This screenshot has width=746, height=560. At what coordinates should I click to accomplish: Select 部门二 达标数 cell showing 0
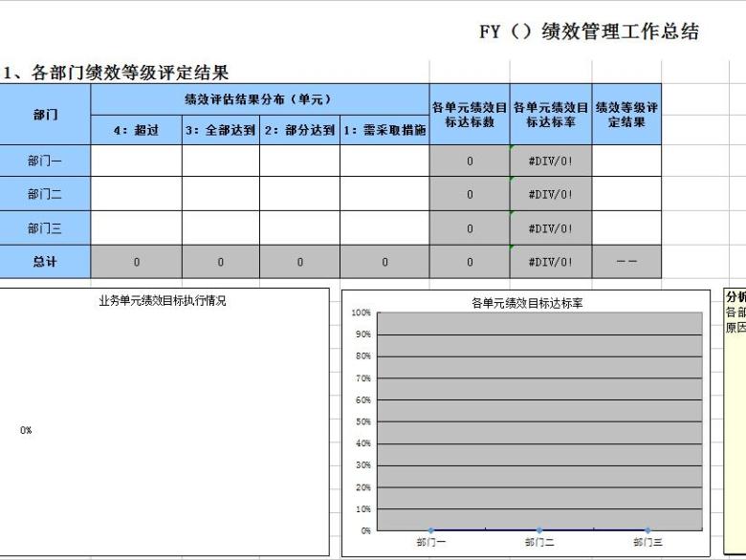tap(470, 194)
